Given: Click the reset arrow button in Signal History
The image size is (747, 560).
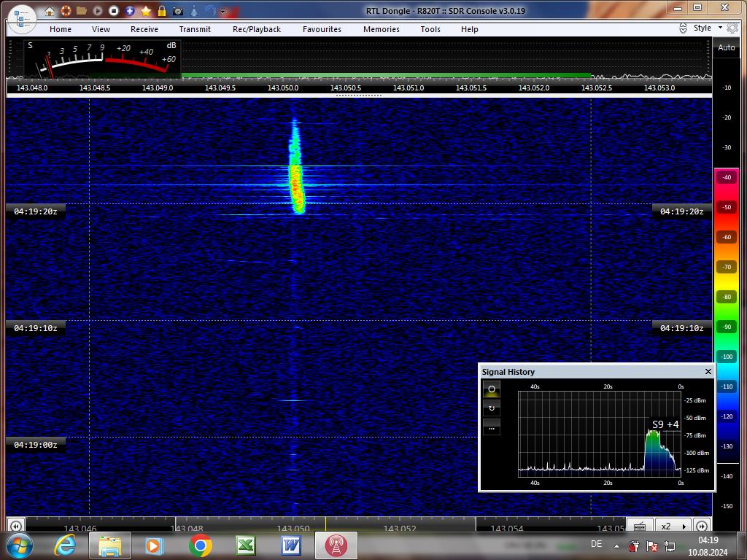Looking at the screenshot, I should coord(492,408).
